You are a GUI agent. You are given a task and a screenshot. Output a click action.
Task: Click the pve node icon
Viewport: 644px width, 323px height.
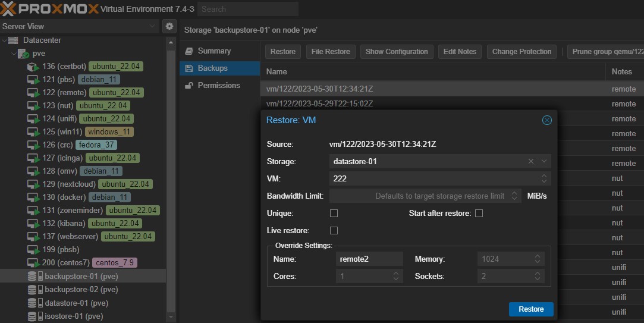pyautogui.click(x=23, y=54)
